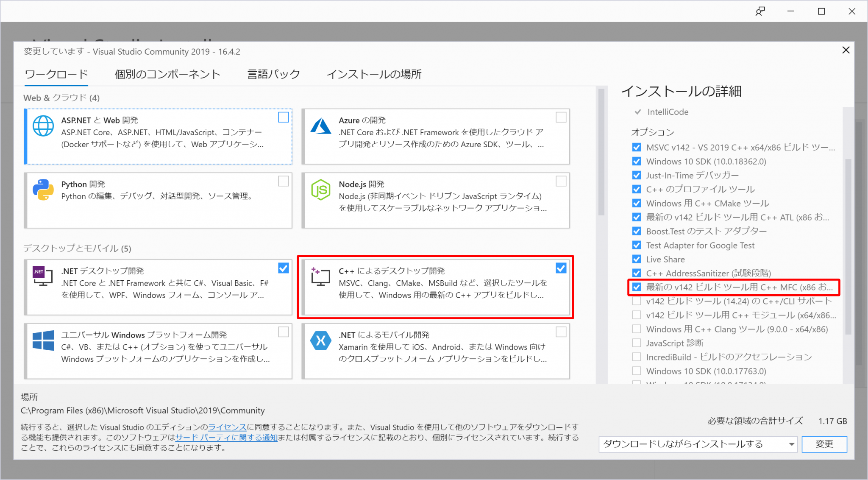The width and height of the screenshot is (868, 480).
Task: Enable the Node.js 開発 workload checkbox
Action: pos(561,181)
